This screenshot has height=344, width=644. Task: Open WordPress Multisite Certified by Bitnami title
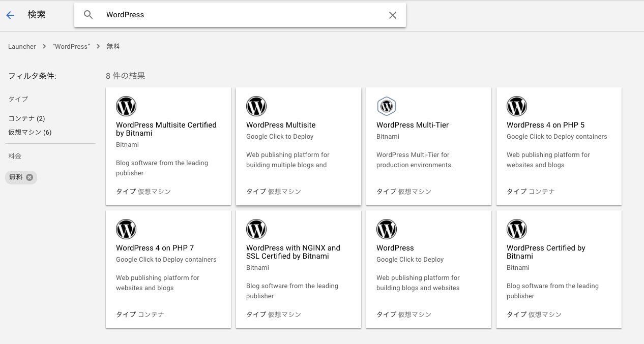166,129
